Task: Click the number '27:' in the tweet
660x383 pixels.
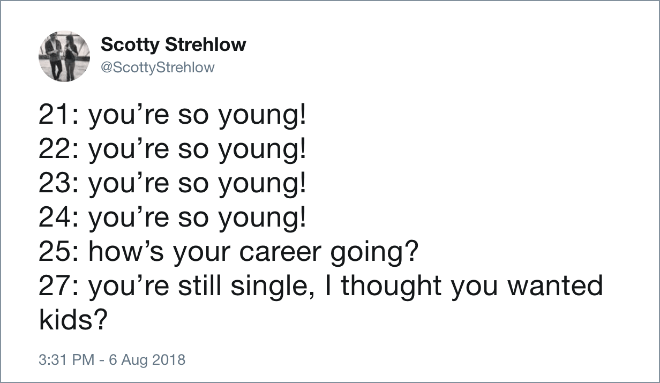Action: coord(58,286)
